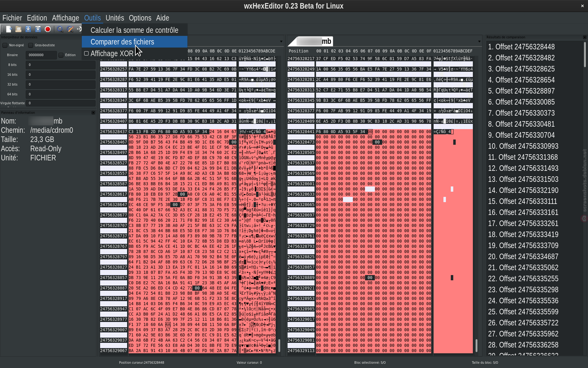Select the right pane file tab ending in mb
Screen dimensions: 588x368
pyautogui.click(x=314, y=41)
